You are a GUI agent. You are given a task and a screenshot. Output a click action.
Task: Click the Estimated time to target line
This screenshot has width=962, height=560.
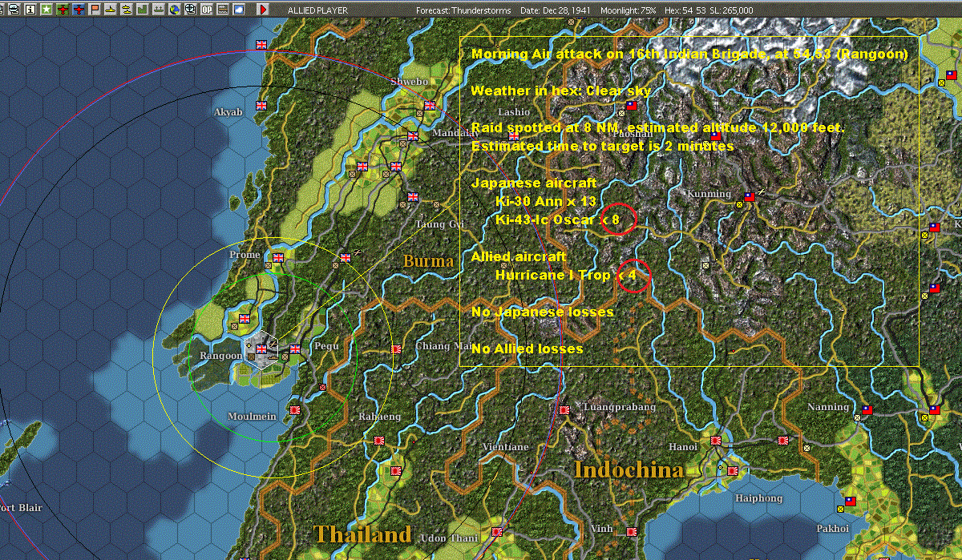602,147
